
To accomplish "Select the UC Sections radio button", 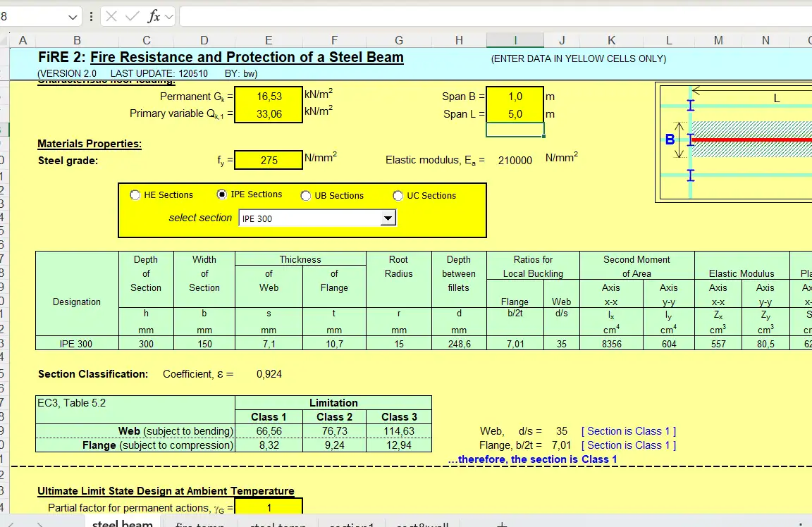I will click(398, 196).
